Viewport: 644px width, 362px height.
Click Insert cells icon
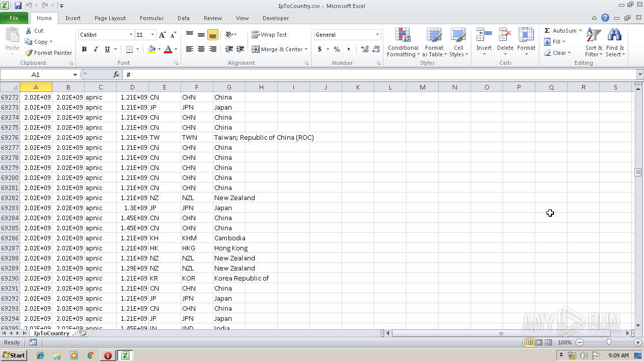(x=484, y=35)
